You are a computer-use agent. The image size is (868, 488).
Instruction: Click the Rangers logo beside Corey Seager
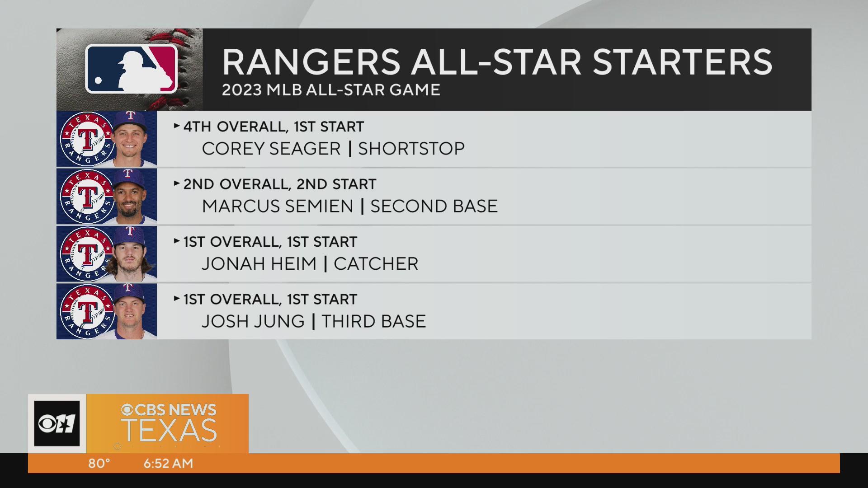tap(86, 139)
